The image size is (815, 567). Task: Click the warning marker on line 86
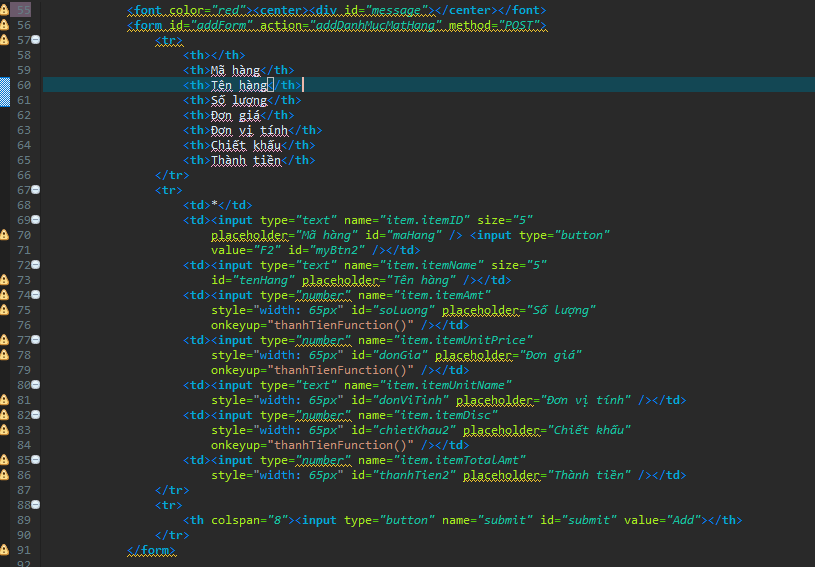[4, 475]
